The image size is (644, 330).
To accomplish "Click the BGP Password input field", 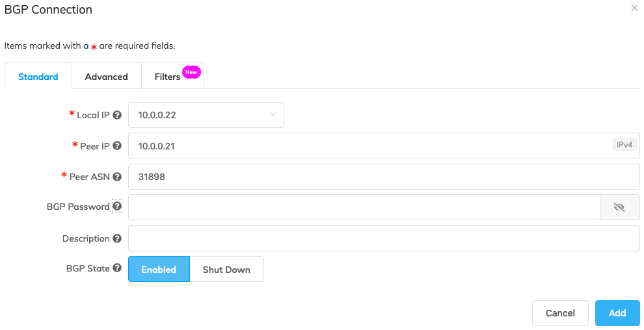I will [364, 207].
